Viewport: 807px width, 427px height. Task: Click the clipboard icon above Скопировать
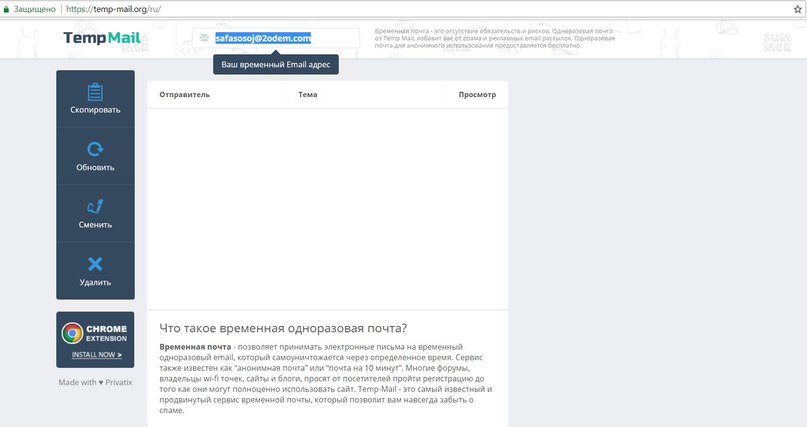(95, 92)
